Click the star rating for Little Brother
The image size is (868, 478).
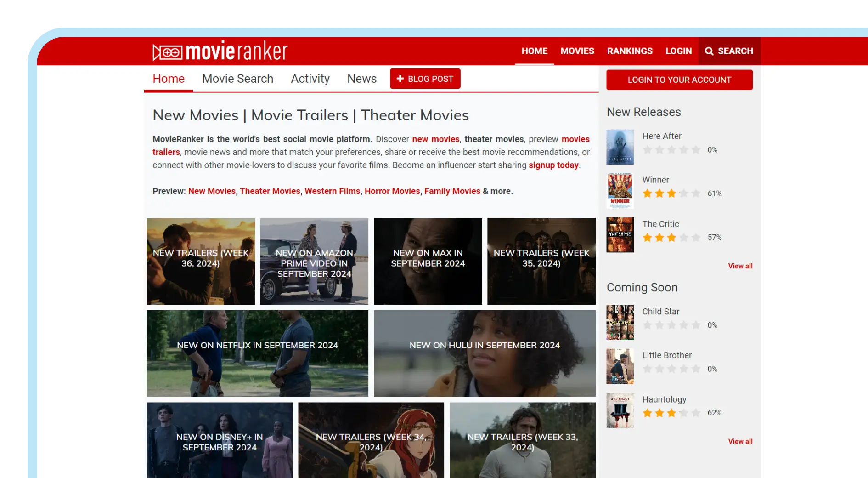[x=671, y=369]
